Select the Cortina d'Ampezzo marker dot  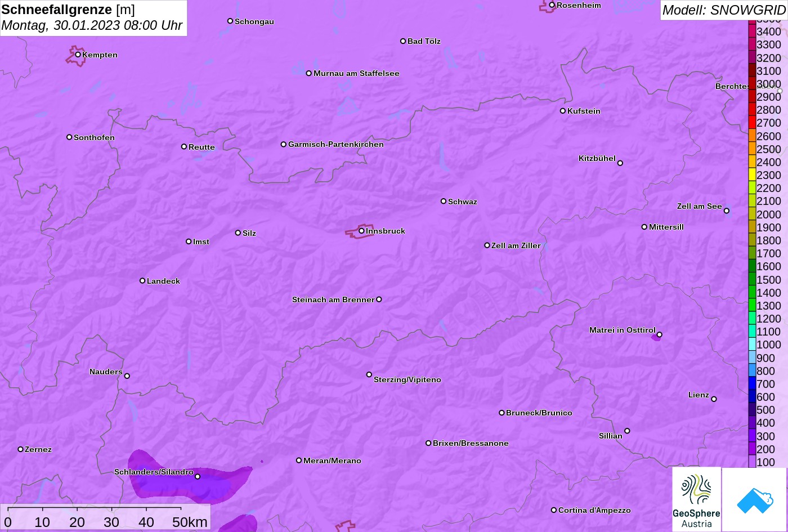pyautogui.click(x=553, y=510)
